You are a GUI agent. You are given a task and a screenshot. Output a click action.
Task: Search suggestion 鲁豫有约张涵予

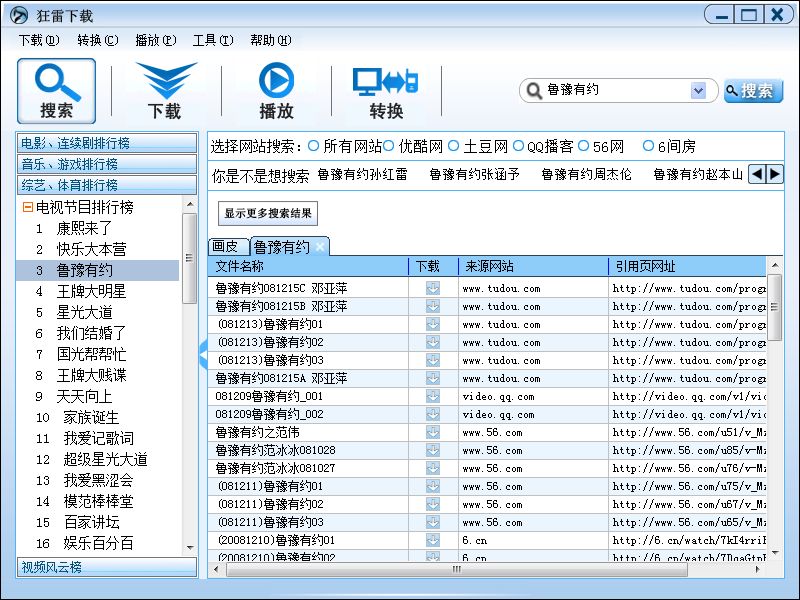474,174
